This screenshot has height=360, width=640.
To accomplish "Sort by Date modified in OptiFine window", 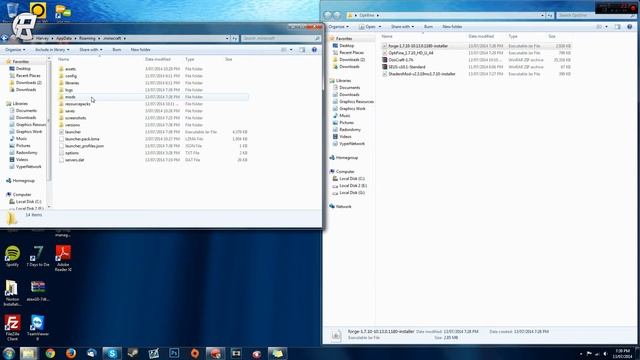I will click(481, 37).
